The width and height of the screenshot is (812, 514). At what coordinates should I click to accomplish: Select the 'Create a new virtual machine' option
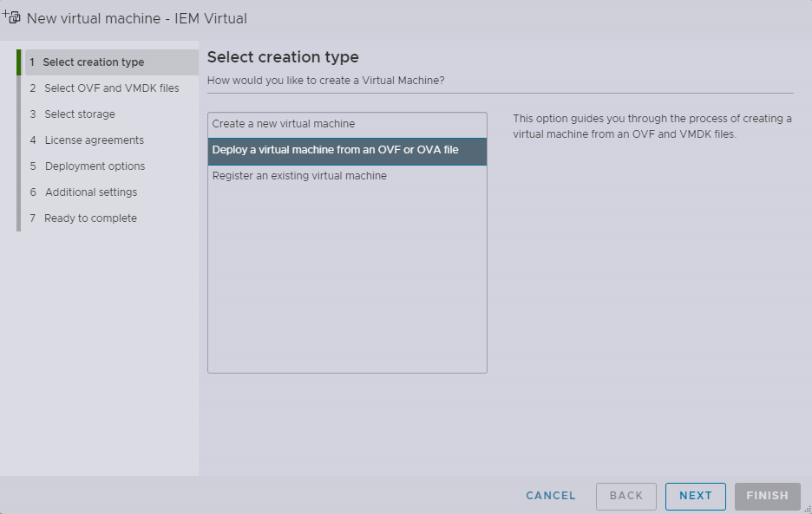pyautogui.click(x=286, y=123)
